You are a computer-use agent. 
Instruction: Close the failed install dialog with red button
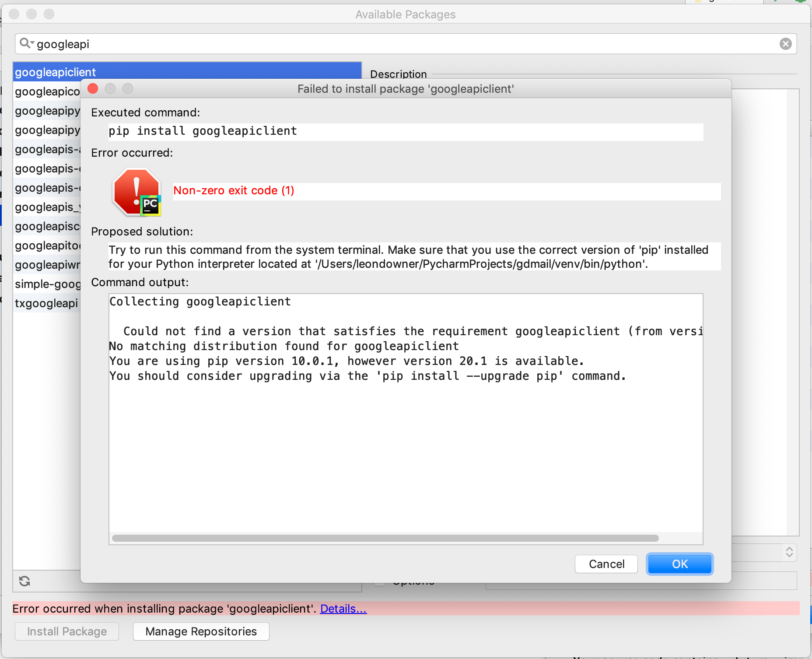93,89
